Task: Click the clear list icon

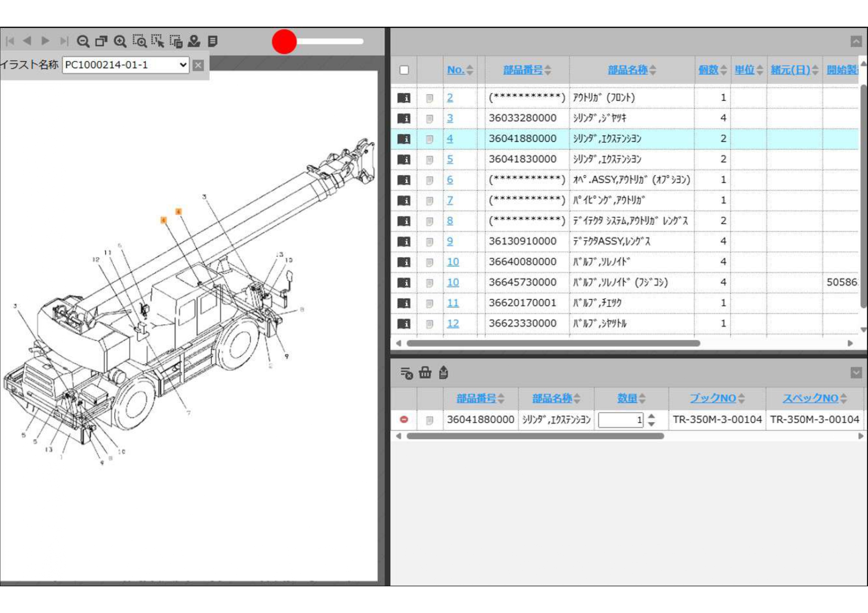Action: click(x=406, y=373)
